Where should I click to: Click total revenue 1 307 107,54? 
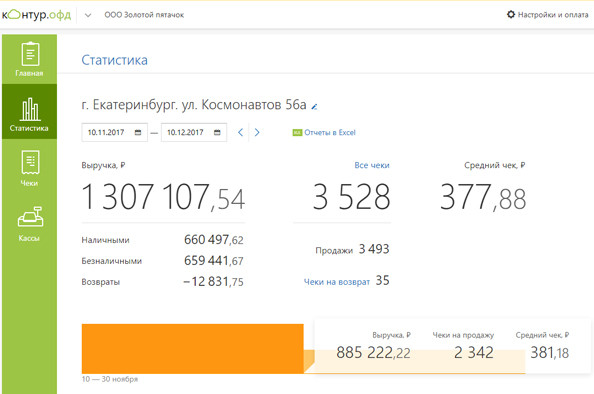click(163, 197)
